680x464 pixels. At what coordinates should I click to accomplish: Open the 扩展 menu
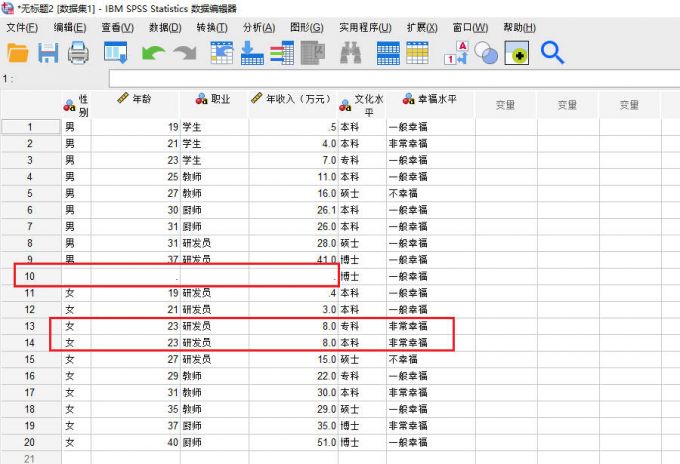422,28
